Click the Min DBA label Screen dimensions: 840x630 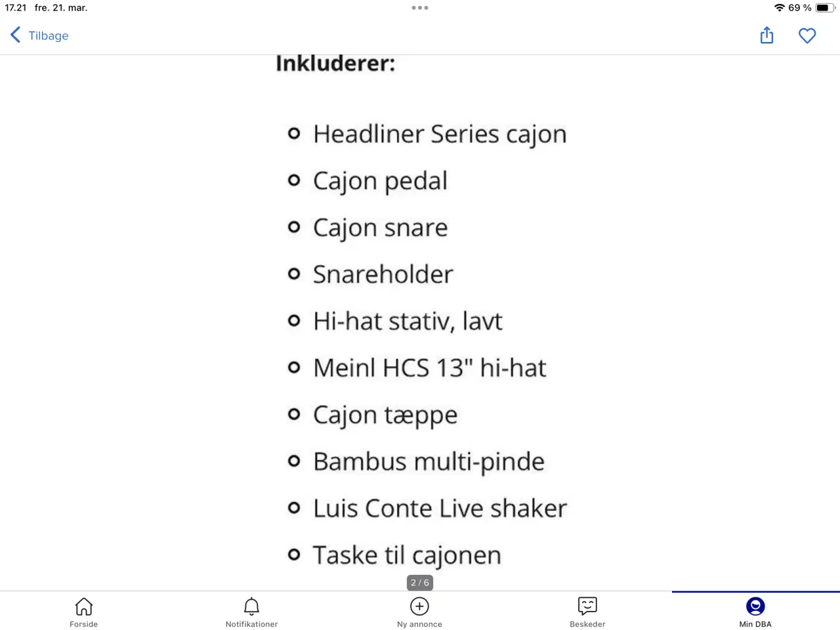[755, 624]
